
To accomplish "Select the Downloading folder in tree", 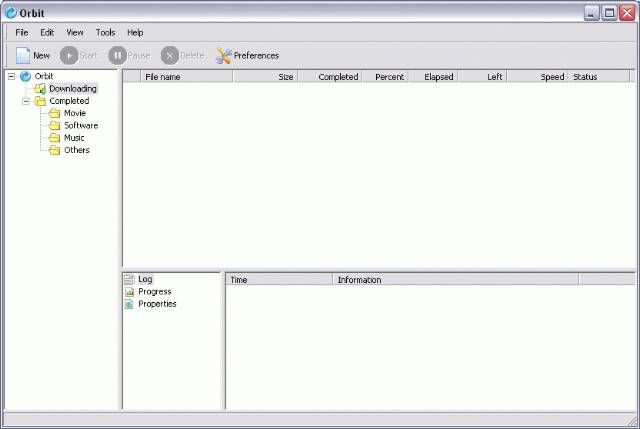I will (x=72, y=89).
